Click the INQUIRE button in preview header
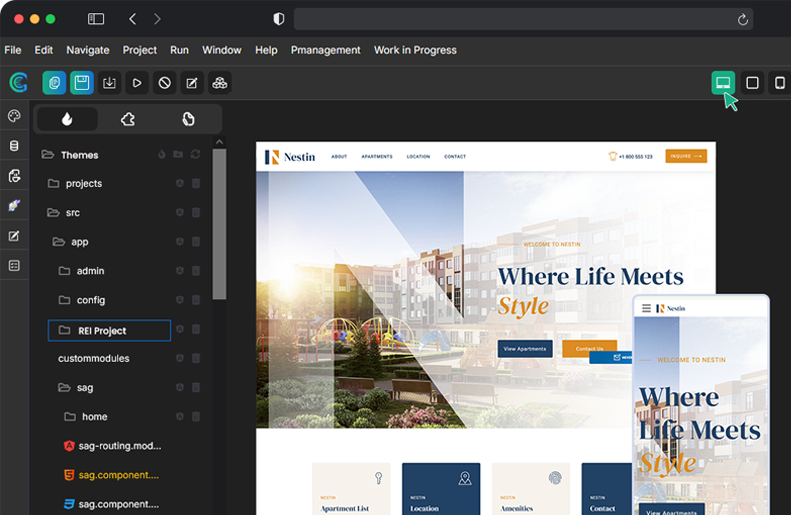This screenshot has height=515, width=791. (686, 156)
